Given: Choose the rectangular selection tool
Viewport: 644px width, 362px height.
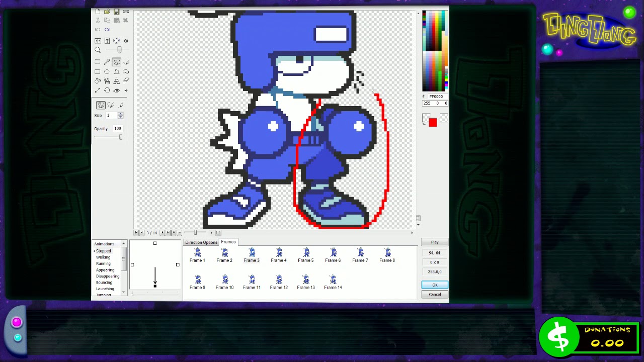Looking at the screenshot, I should [98, 62].
